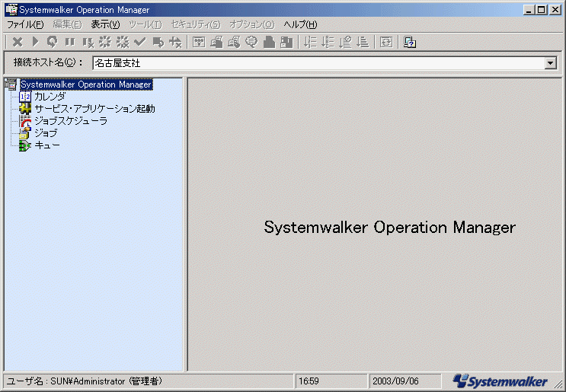Screen dimensions: 566x392
Task: Click the first document-stack toolbar icon
Action: (216, 42)
